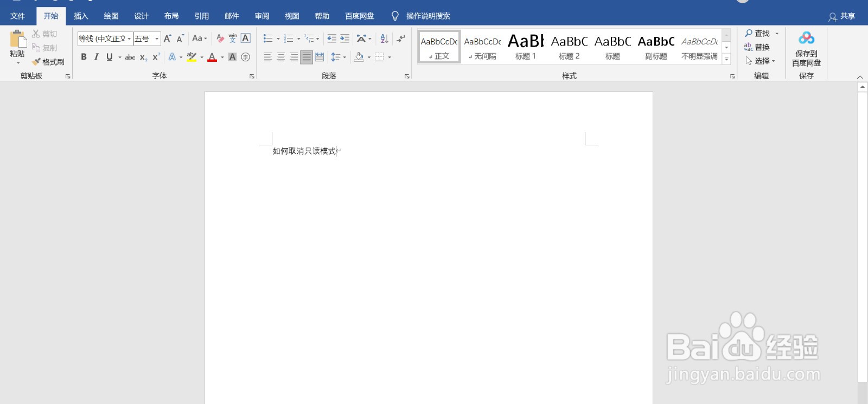The image size is (868, 404).
Task: Open the Paragraph dialog launcher
Action: pos(407,76)
